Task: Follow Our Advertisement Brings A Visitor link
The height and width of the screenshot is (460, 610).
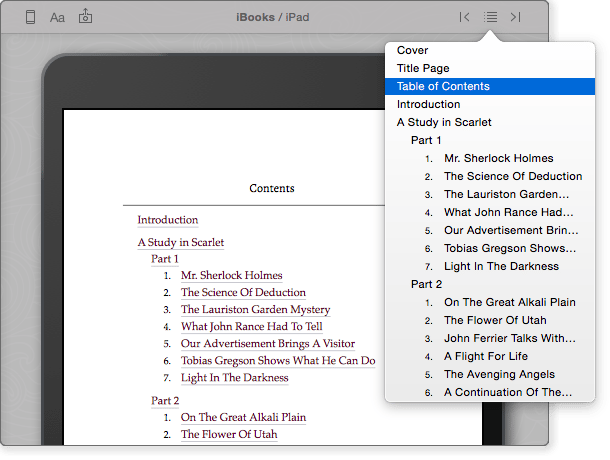Action: coord(268,344)
